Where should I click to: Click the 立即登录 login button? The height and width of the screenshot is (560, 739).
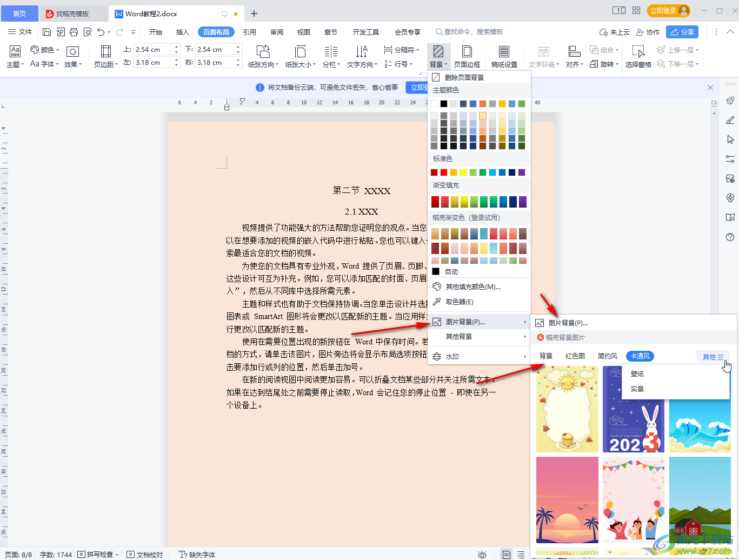coord(669,10)
